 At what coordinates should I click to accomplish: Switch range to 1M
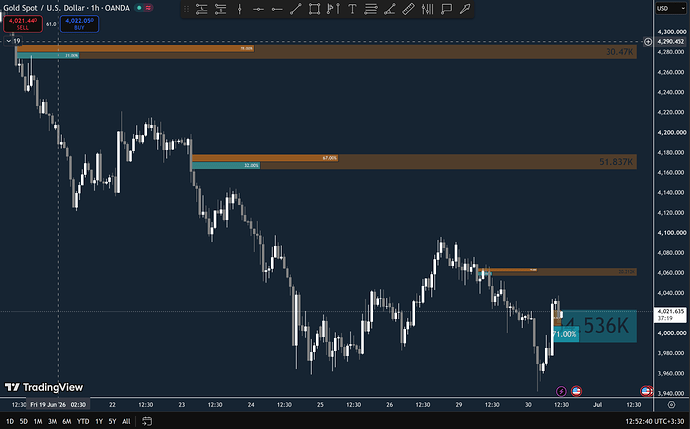(38, 421)
